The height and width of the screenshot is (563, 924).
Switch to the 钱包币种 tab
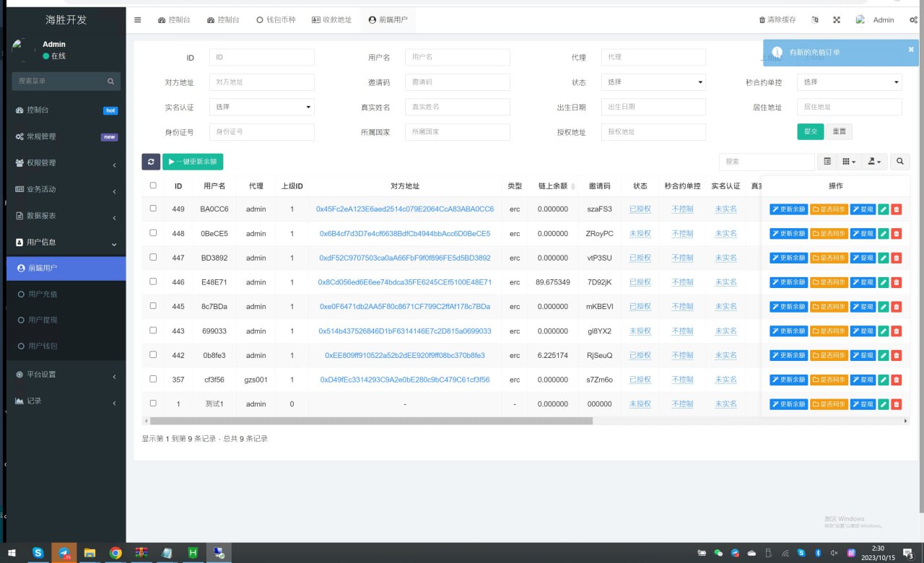tap(276, 20)
